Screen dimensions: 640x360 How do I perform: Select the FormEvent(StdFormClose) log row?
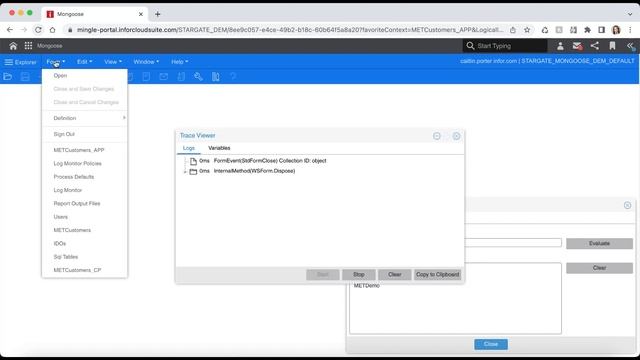coord(270,161)
